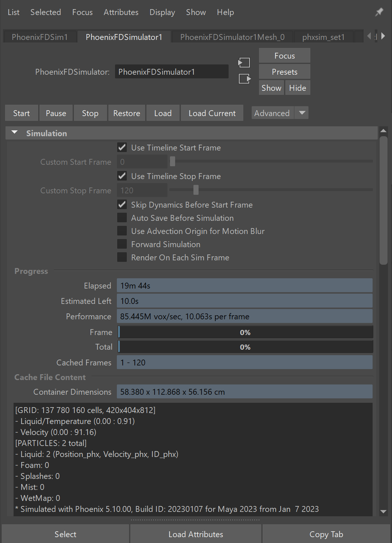Open the Attributes menu
Image resolution: width=392 pixels, height=543 pixels.
(121, 12)
